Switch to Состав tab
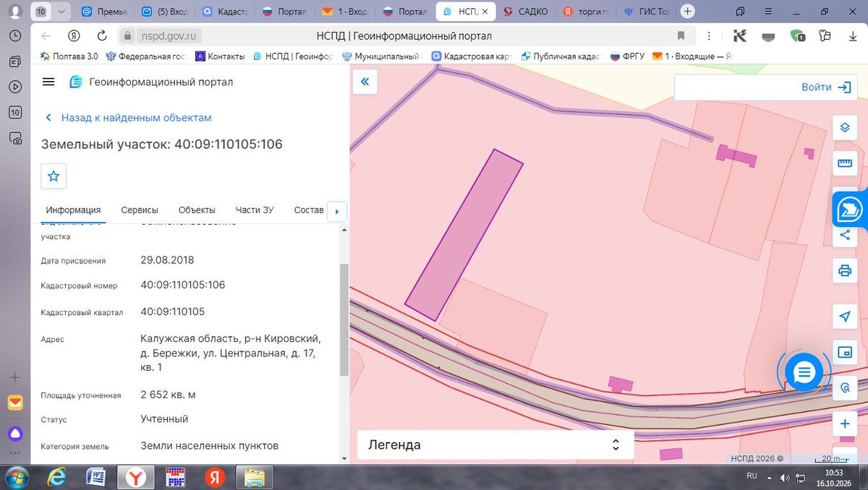The image size is (868, 490). (309, 210)
